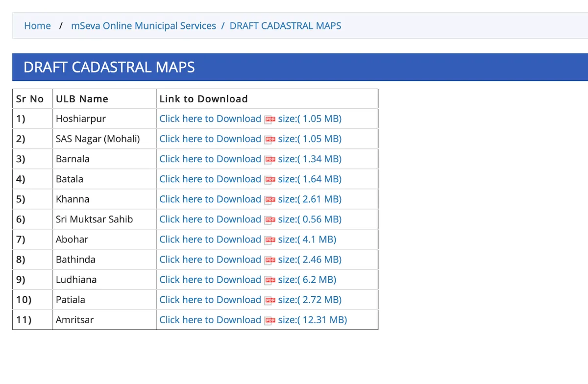Open the Hoshiarpur Click here to Download link
Screen dimensions: 588x384
coord(210,119)
